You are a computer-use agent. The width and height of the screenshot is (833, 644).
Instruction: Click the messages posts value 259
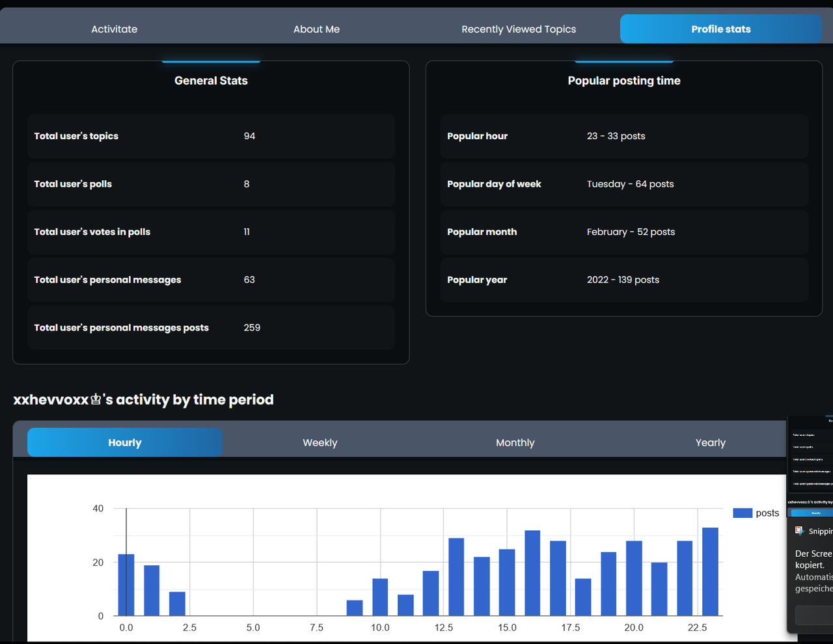coord(252,328)
